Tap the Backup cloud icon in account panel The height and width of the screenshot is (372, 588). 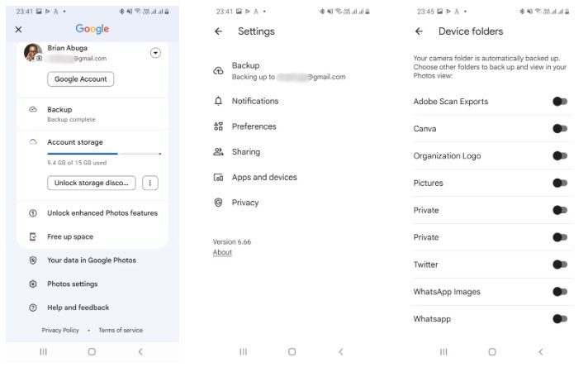(33, 109)
